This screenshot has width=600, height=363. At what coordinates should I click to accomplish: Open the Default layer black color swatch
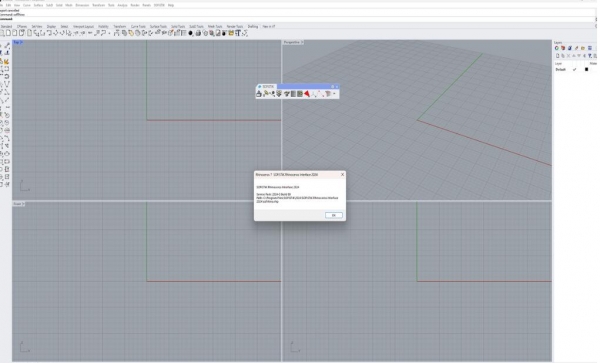tap(587, 69)
